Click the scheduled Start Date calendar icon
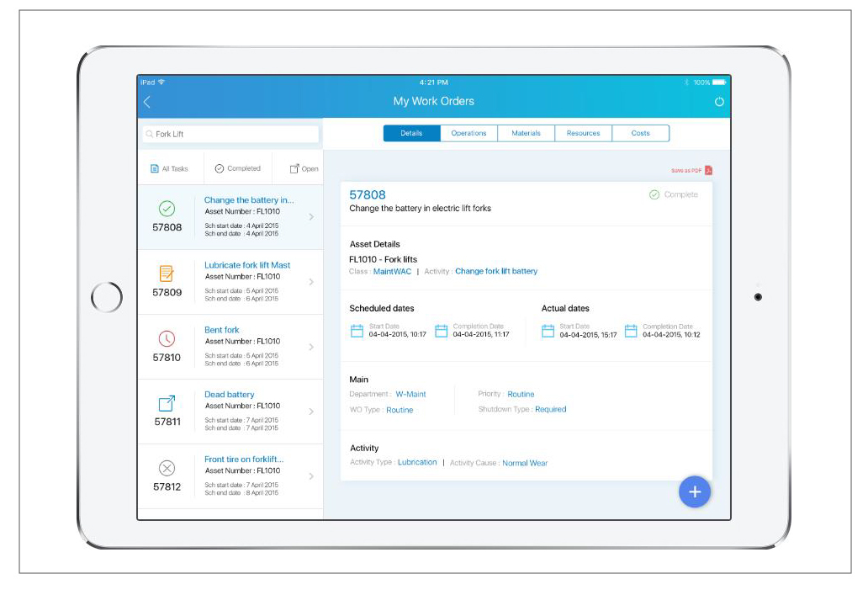This screenshot has height=595, width=868. click(357, 331)
